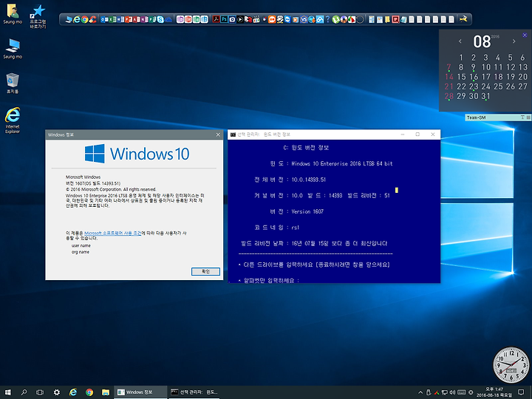Open Photoshop icon in the top dock
The height and width of the screenshot is (399, 532).
coord(224,19)
